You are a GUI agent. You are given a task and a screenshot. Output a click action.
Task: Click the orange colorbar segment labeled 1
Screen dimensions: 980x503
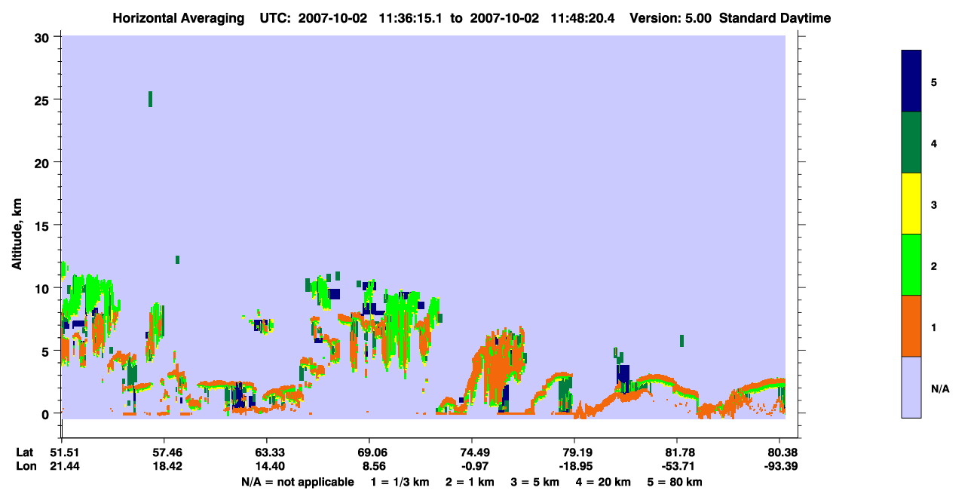[x=911, y=326]
